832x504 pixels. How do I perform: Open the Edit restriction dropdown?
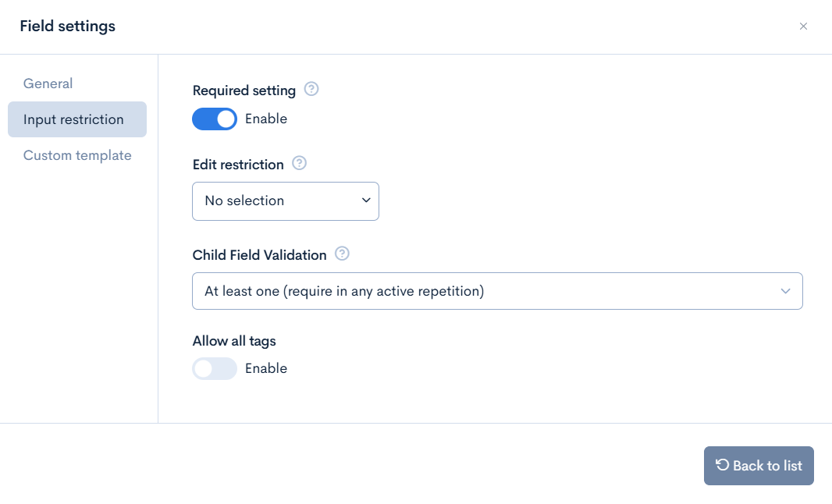click(286, 201)
